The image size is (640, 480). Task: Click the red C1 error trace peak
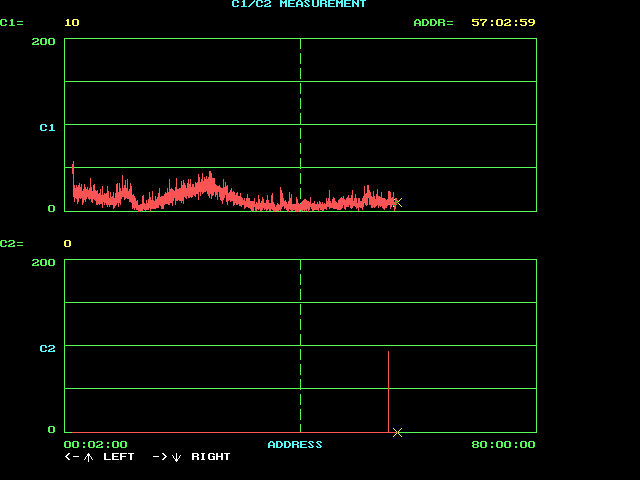click(73, 168)
